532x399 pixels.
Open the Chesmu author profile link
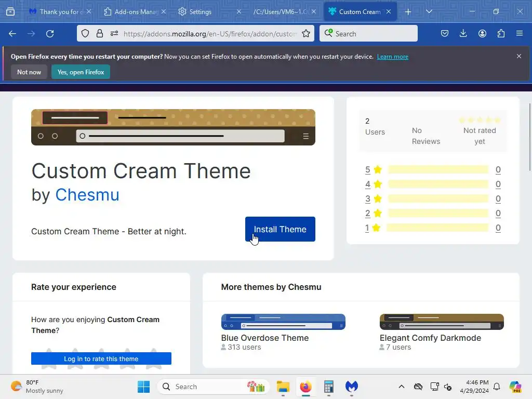click(x=87, y=195)
